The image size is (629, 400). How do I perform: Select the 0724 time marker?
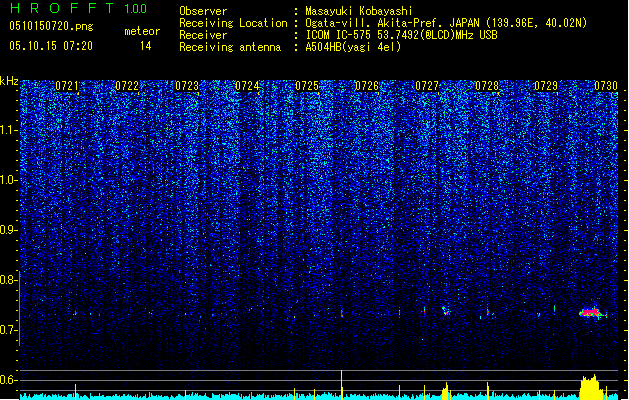pyautogui.click(x=247, y=86)
